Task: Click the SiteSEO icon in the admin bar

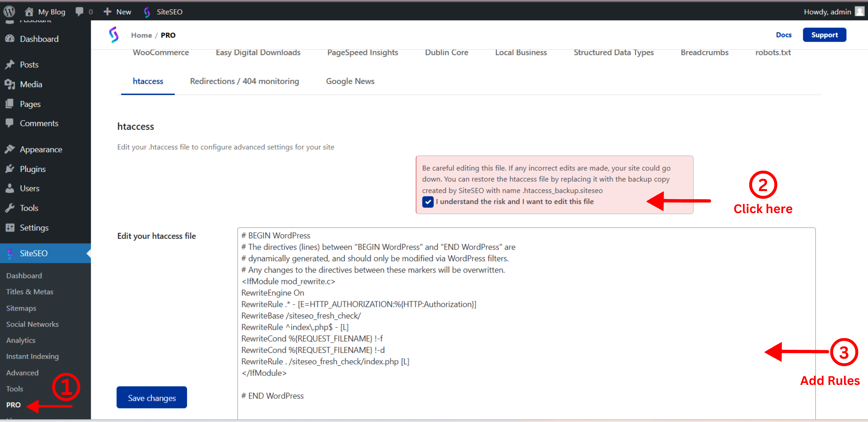Action: [x=147, y=12]
